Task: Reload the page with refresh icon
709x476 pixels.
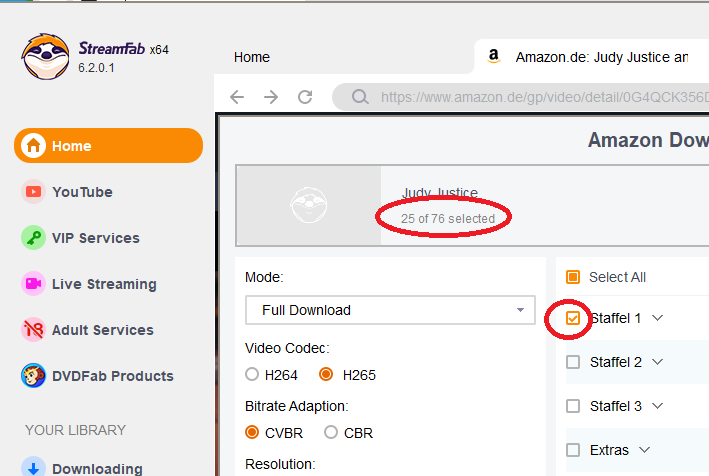Action: point(306,97)
